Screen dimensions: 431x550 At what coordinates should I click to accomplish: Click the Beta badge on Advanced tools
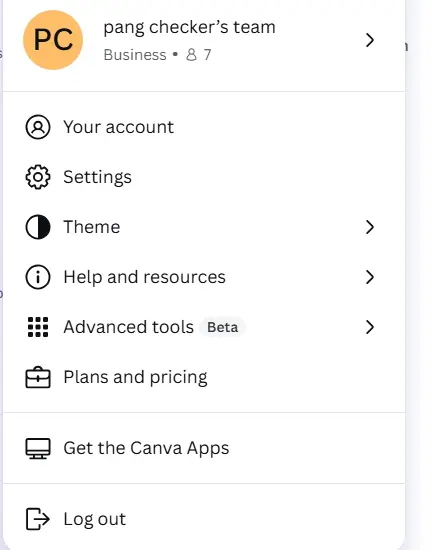coord(222,327)
